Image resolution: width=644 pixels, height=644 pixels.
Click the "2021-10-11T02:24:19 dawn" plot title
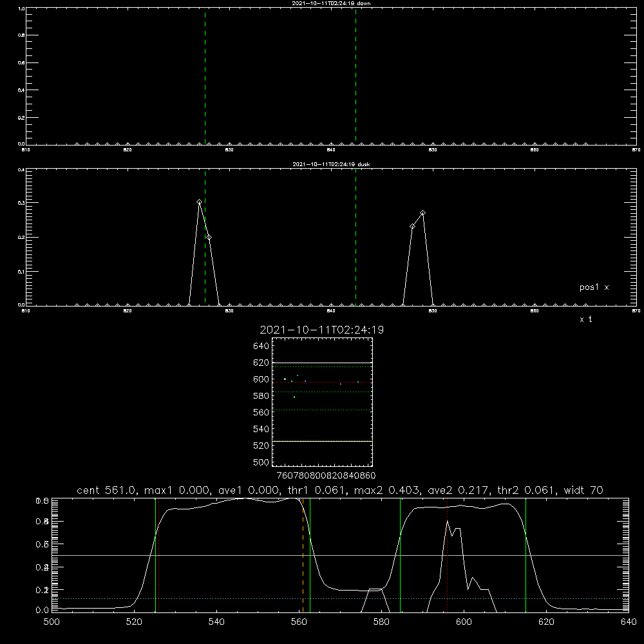pyautogui.click(x=331, y=3)
